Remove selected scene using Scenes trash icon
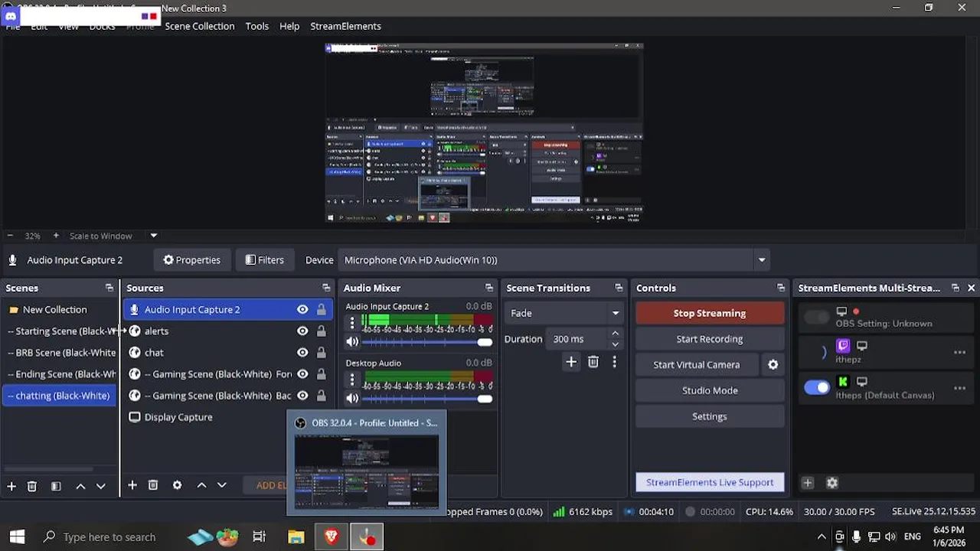This screenshot has width=980, height=551. tap(32, 486)
